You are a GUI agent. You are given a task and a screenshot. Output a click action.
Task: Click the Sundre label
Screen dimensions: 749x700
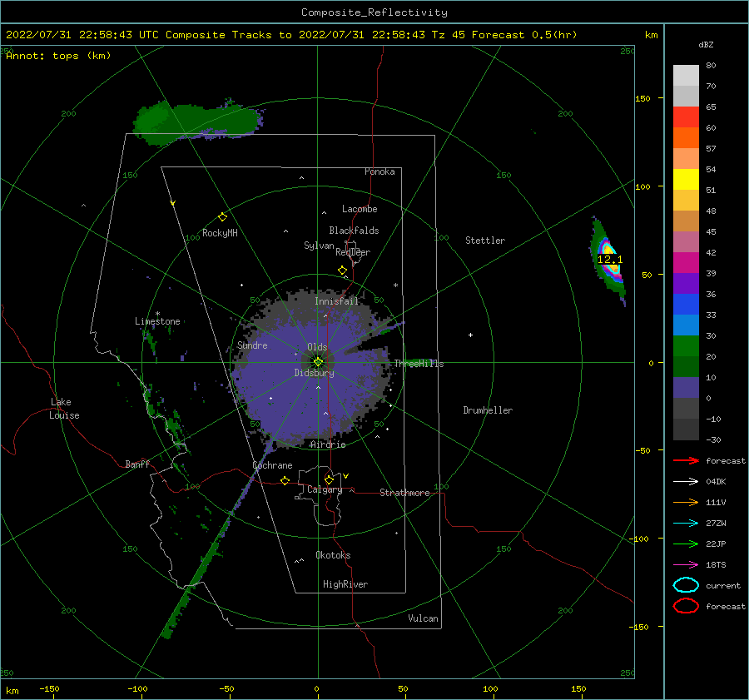coord(252,345)
